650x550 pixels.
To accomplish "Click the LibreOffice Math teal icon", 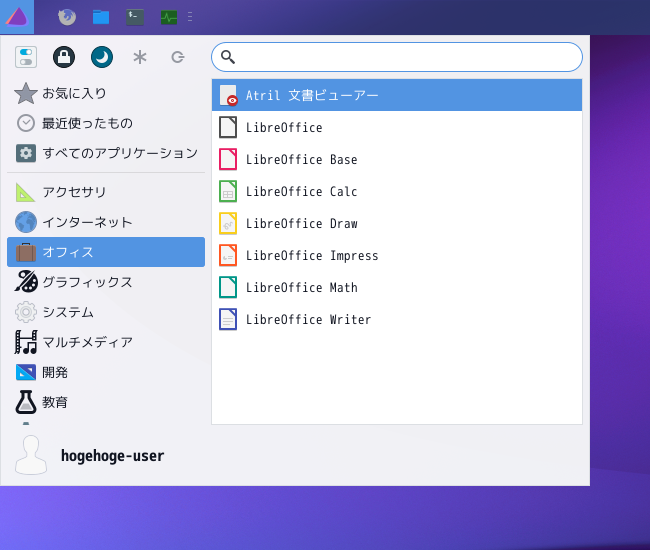I will [x=228, y=287].
